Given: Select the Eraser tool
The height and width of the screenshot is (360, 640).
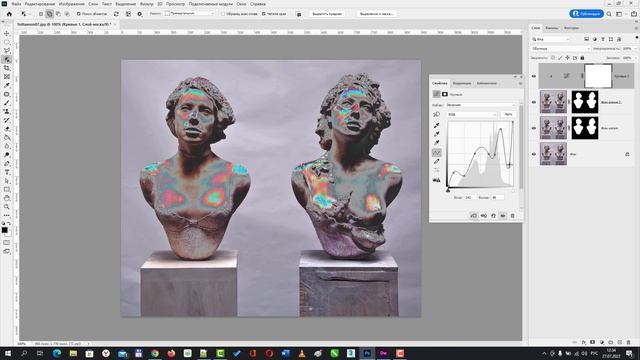Looking at the screenshot, I should pos(7,129).
